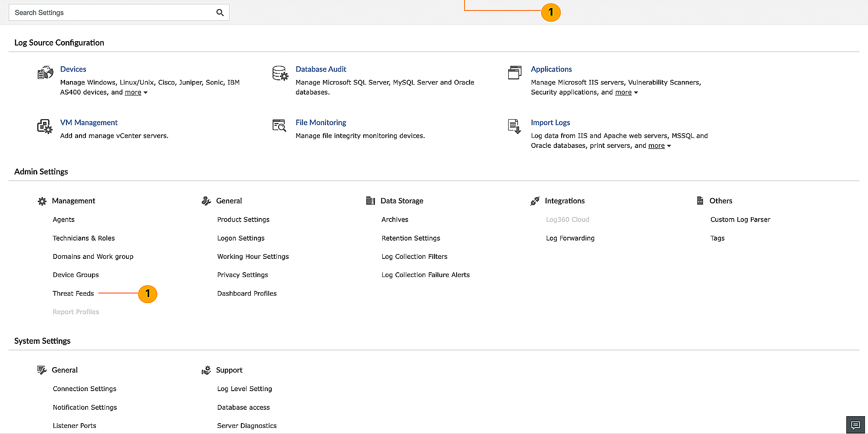The image size is (868, 434).
Task: Expand the more dropdown under Devices
Action: [x=136, y=92]
